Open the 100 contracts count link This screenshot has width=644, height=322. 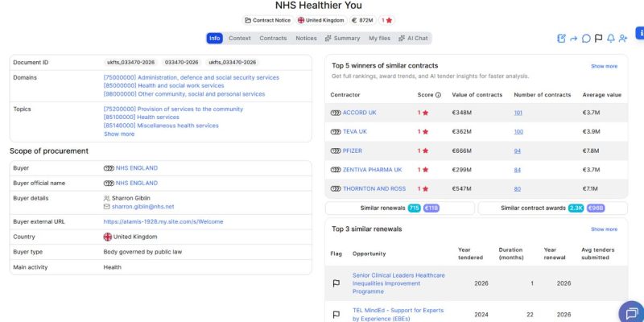pos(518,132)
